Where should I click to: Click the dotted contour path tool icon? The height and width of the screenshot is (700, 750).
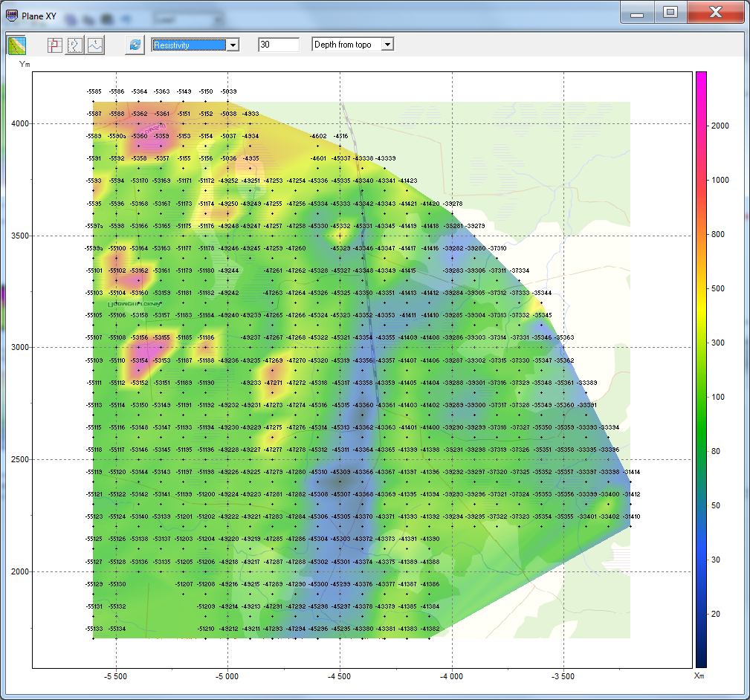tap(75, 45)
